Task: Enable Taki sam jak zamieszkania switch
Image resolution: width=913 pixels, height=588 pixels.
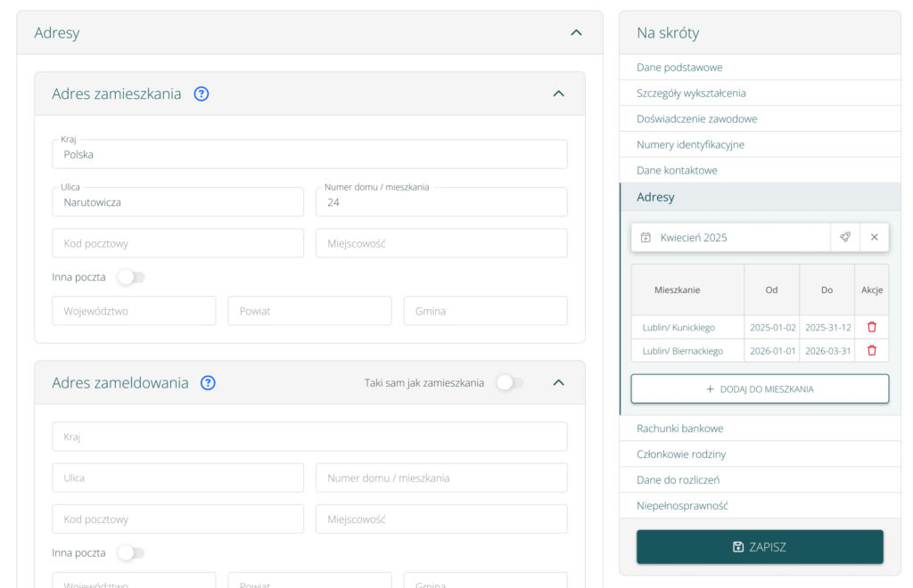Action: click(509, 383)
